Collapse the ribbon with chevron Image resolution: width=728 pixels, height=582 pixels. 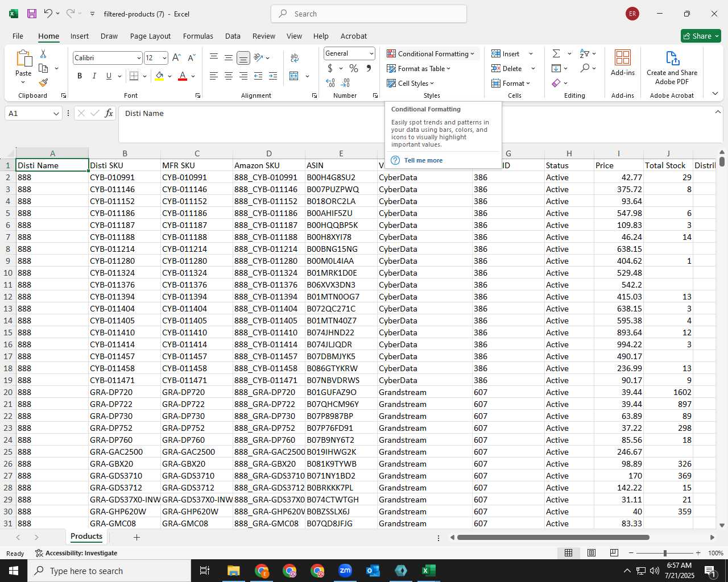pos(715,94)
